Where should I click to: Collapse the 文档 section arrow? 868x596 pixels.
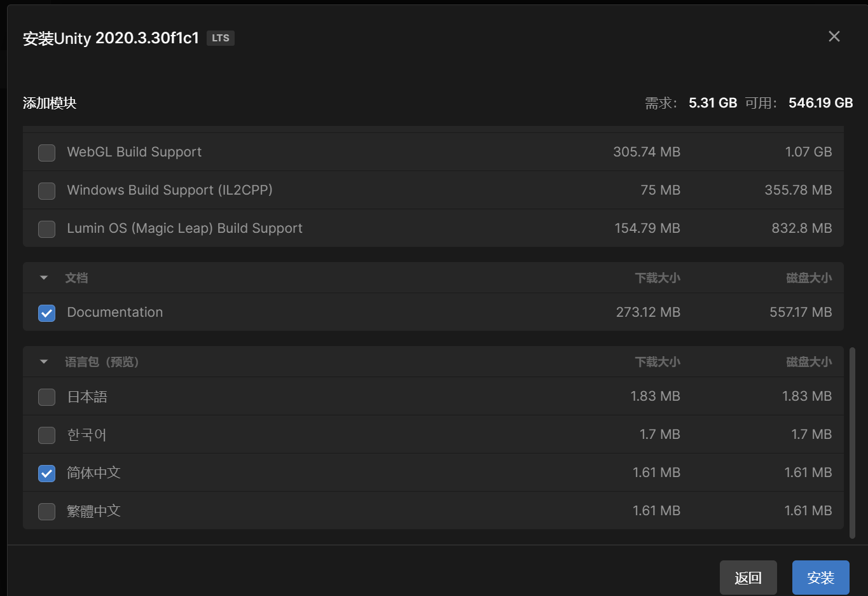click(44, 278)
